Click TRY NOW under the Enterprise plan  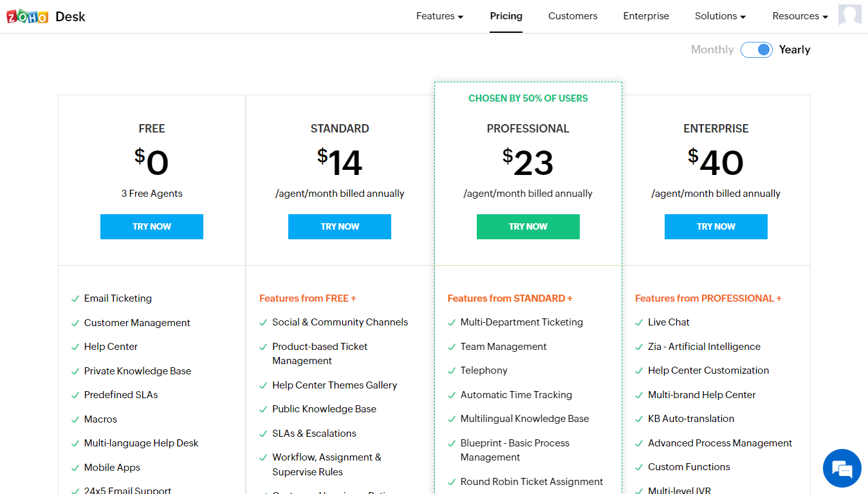pos(716,226)
